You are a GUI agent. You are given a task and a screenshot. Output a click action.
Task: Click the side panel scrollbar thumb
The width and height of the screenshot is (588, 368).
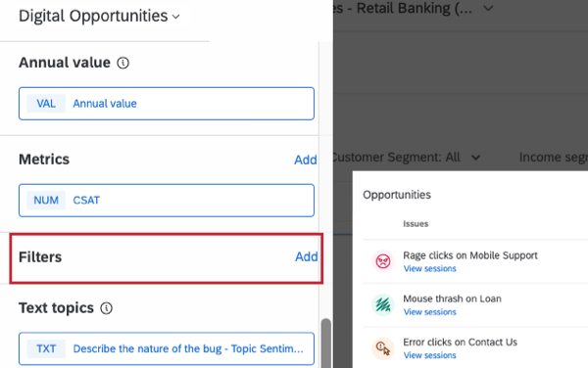click(x=326, y=344)
